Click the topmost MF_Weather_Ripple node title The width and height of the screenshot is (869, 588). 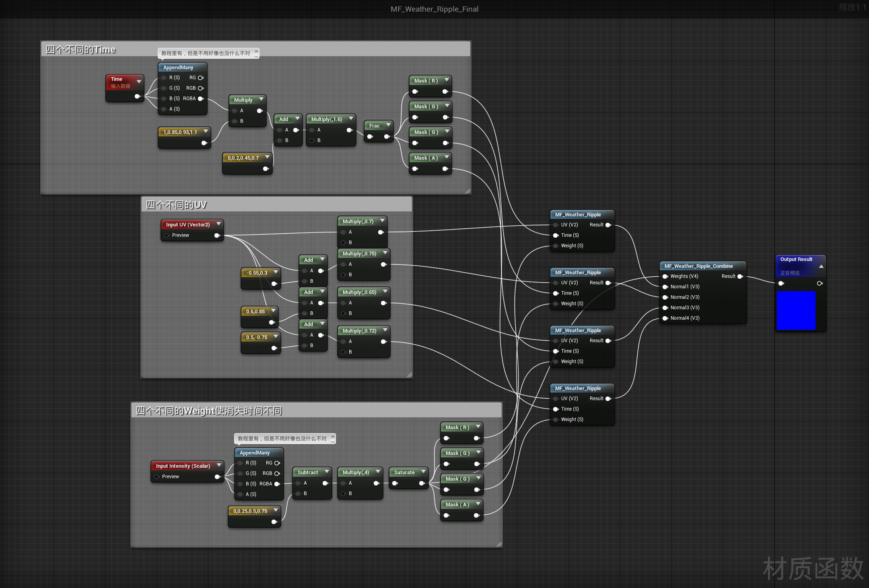578,215
